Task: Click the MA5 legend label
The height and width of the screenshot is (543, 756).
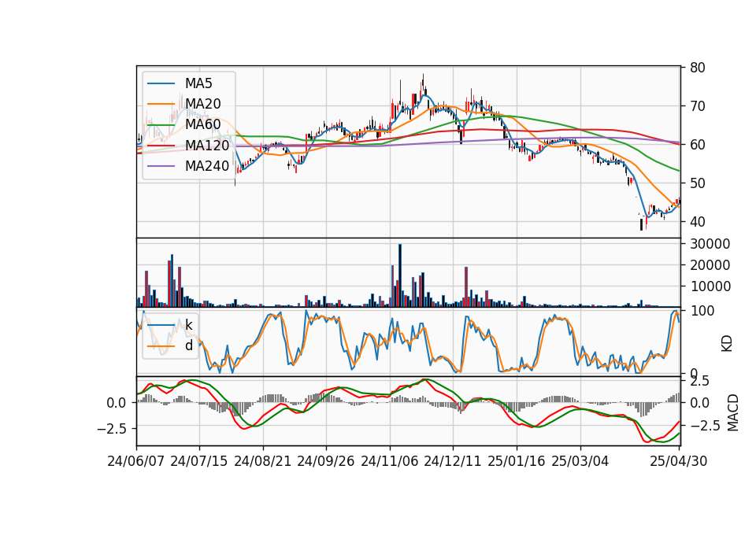Action: (198, 83)
